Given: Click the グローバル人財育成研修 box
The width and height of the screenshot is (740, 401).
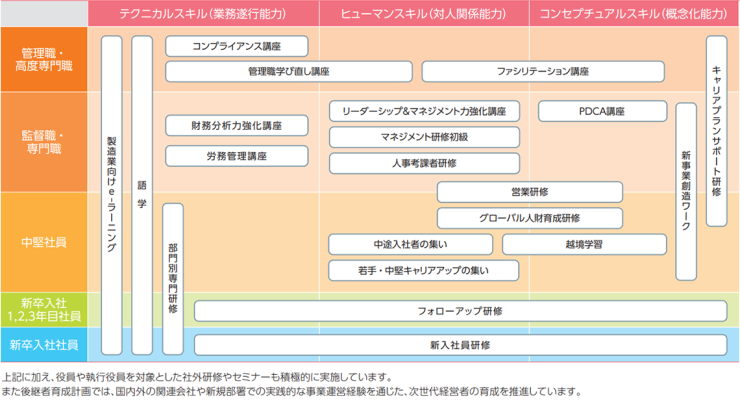Looking at the screenshot, I should [529, 218].
